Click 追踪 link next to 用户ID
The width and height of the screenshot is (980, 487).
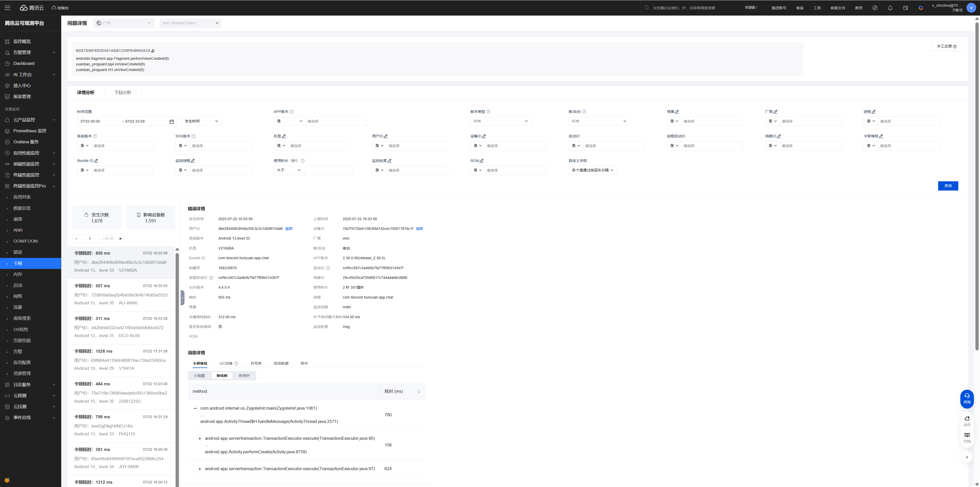pos(289,229)
